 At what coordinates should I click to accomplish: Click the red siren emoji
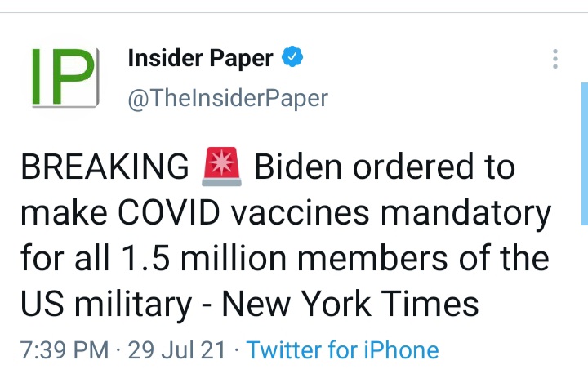(222, 167)
